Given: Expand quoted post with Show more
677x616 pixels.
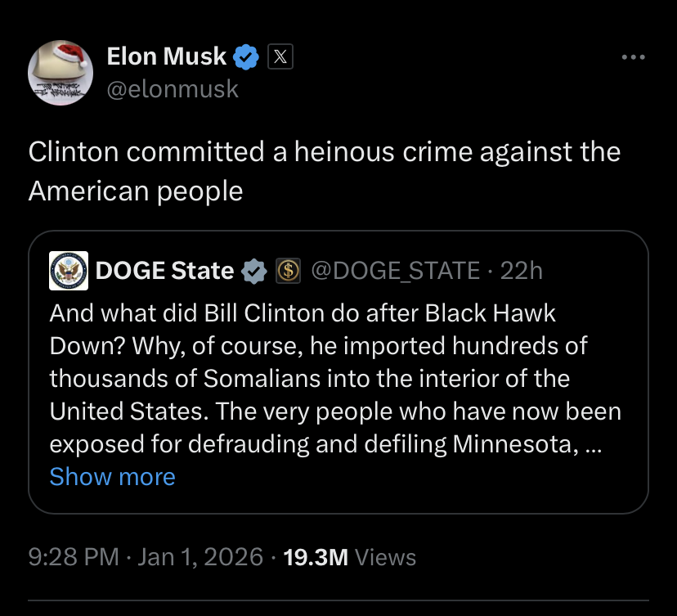Looking at the screenshot, I should tap(112, 476).
